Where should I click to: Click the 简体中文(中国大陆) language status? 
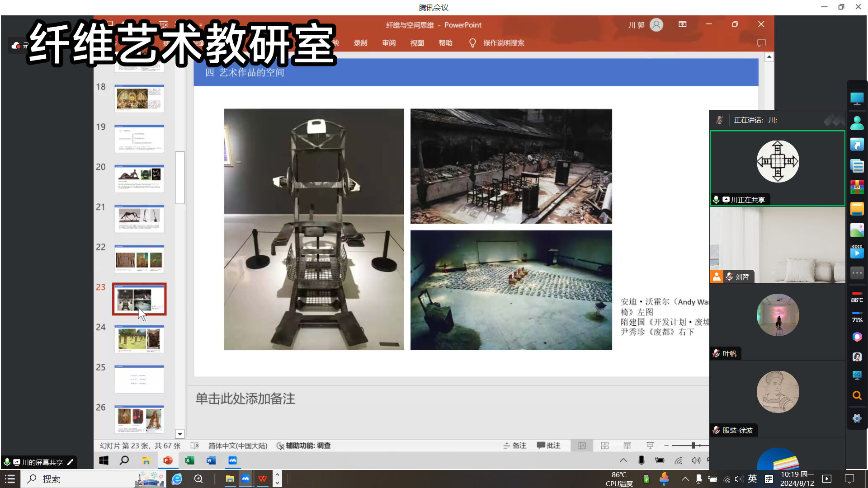238,446
